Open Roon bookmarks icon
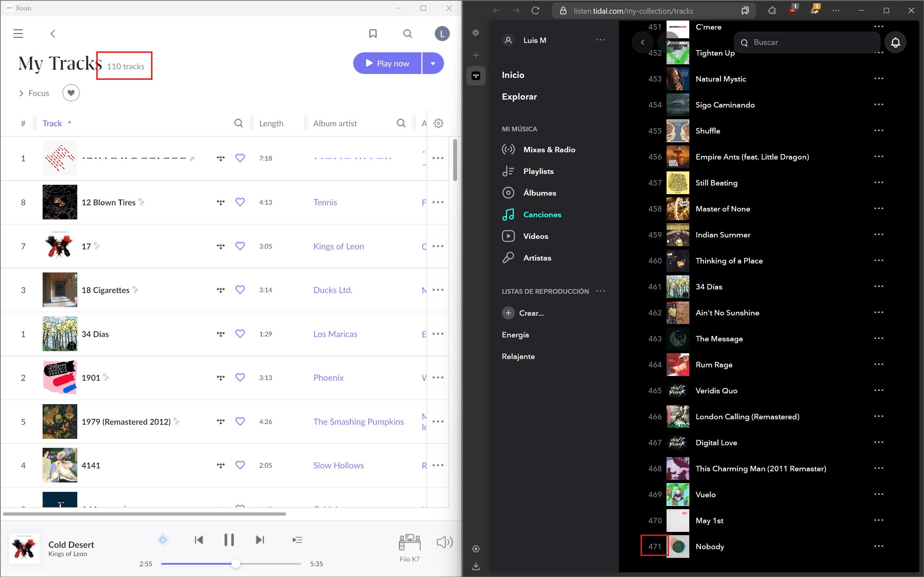The width and height of the screenshot is (924, 577). click(373, 34)
